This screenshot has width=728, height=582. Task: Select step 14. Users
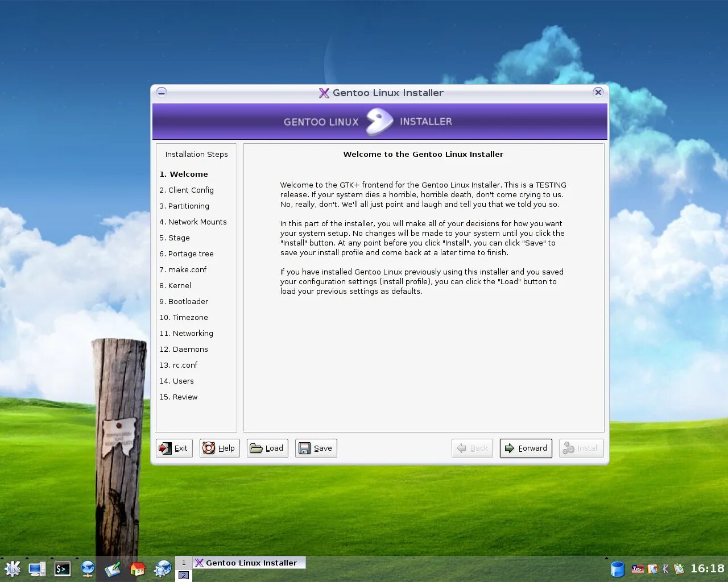[177, 381]
